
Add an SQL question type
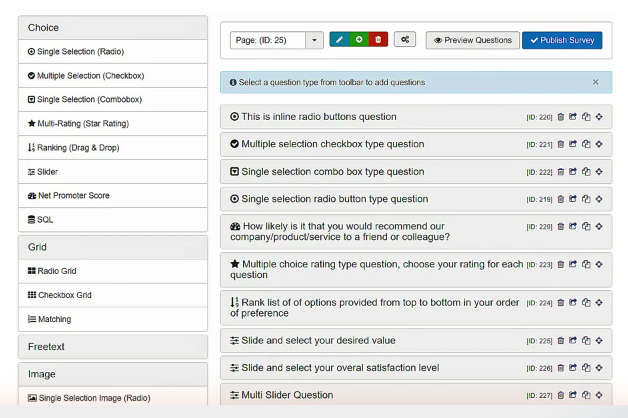point(113,219)
